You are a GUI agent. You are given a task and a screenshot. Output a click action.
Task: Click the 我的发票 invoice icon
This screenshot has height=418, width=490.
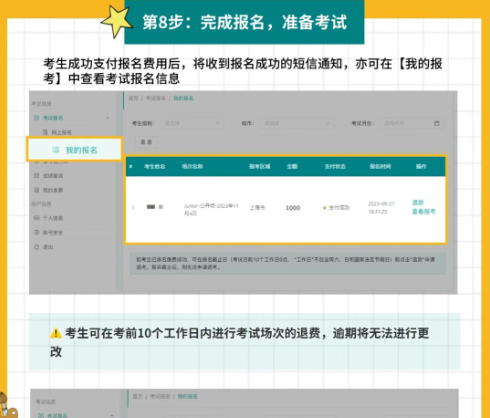point(37,190)
